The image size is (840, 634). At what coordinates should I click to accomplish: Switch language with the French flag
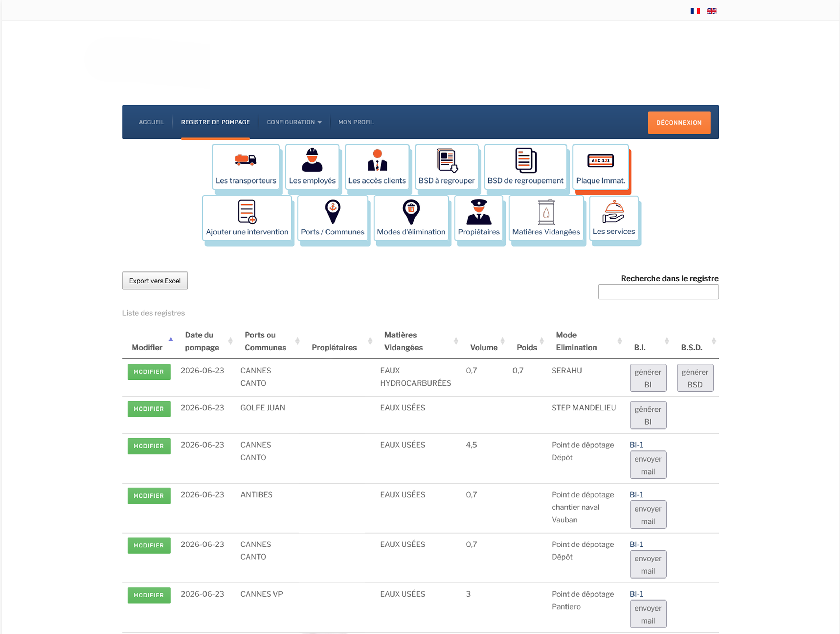pyautogui.click(x=695, y=11)
